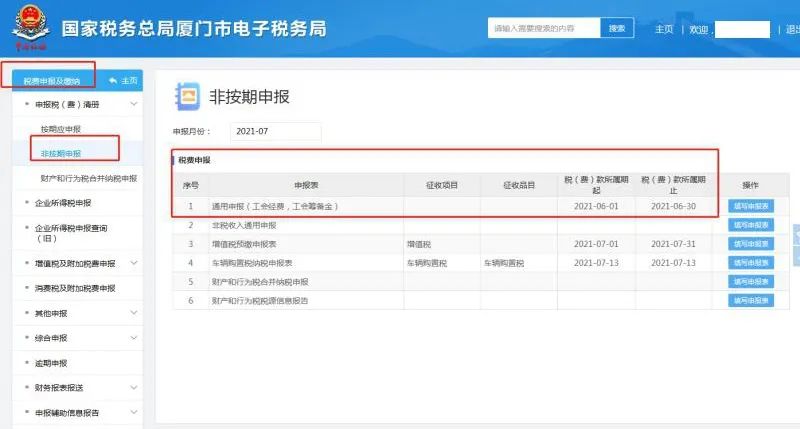Open 企业所得税申报 menu item

click(x=63, y=203)
